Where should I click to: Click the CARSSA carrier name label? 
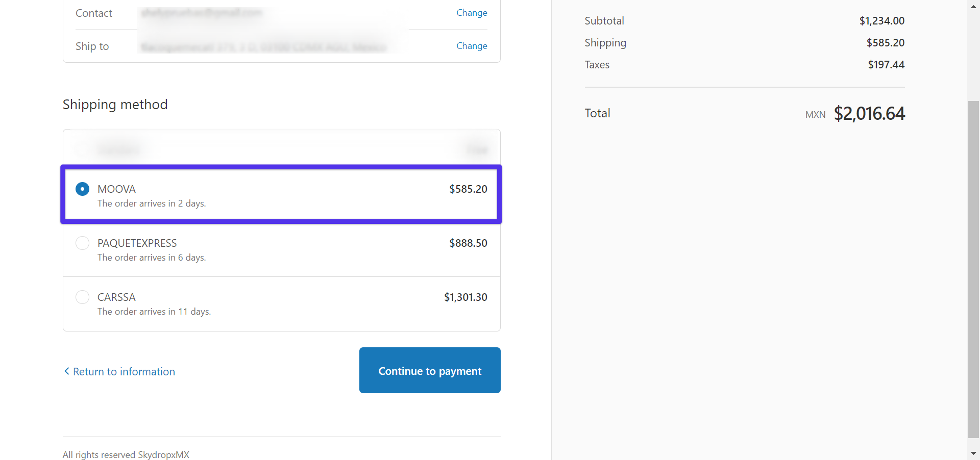116,297
